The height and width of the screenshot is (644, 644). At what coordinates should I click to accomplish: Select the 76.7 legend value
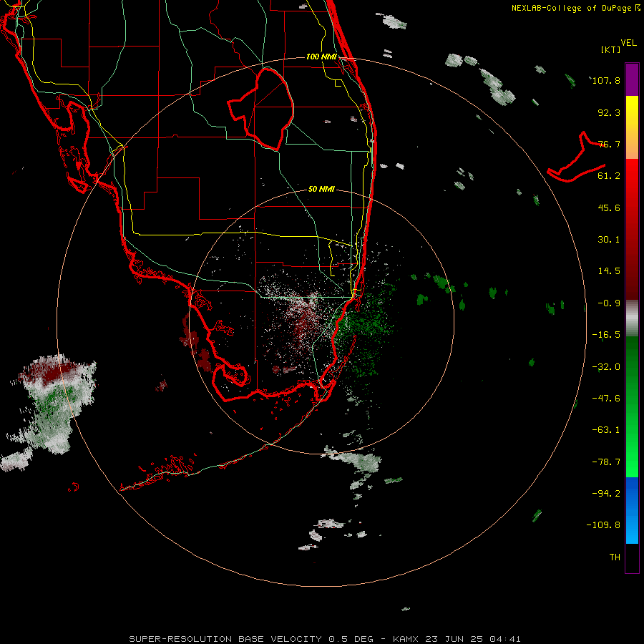(x=609, y=144)
